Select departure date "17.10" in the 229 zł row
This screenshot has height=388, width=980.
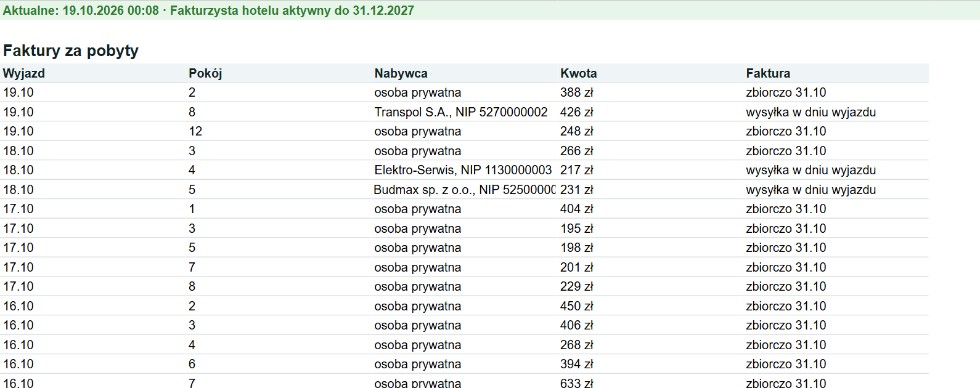(x=18, y=286)
